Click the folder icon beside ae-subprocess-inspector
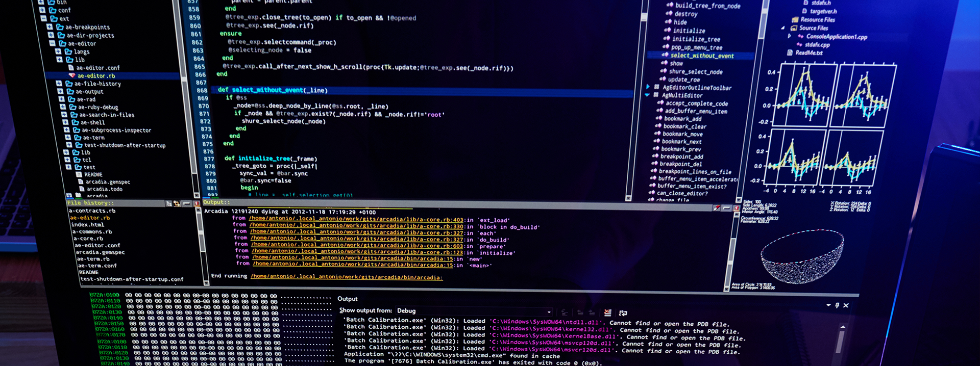The width and height of the screenshot is (980, 366). [77, 130]
